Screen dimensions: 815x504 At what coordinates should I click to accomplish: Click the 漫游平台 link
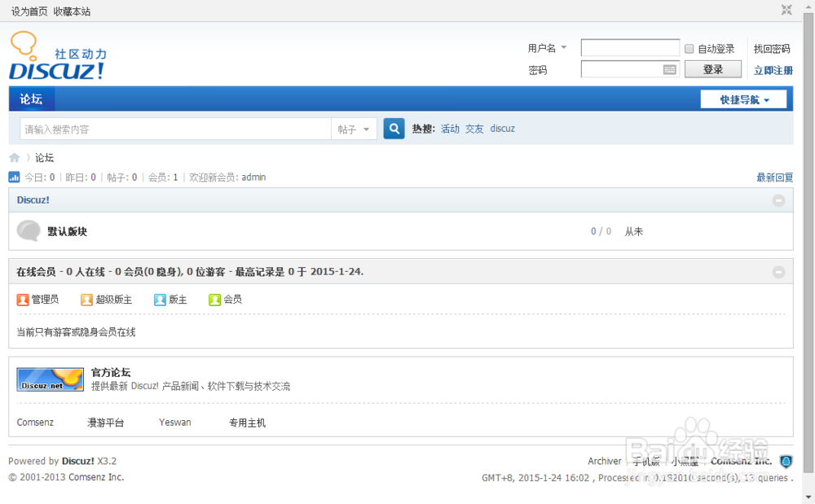[105, 423]
